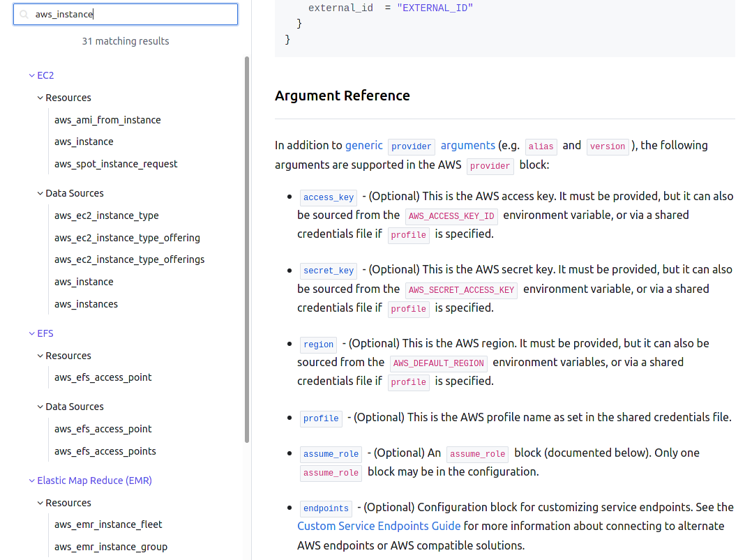Open aws_spot_instance_request resource
Viewport: 752px width, 560px height.
[116, 164]
